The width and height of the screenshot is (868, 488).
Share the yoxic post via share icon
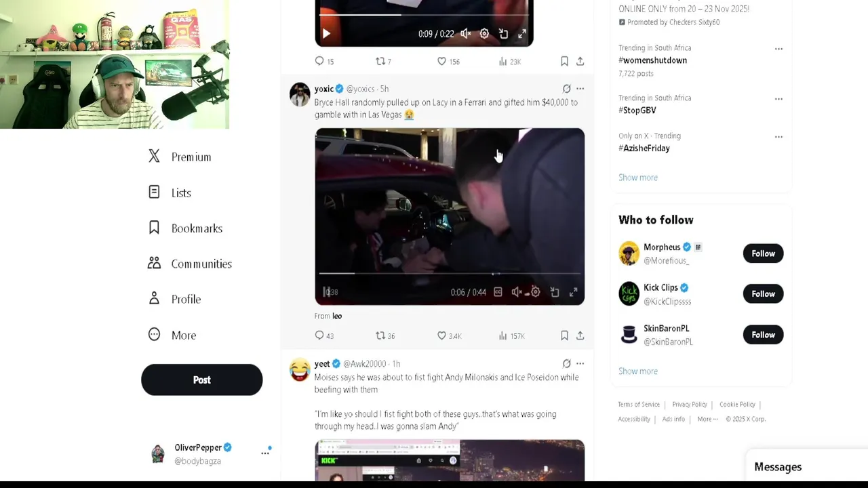[x=580, y=335]
